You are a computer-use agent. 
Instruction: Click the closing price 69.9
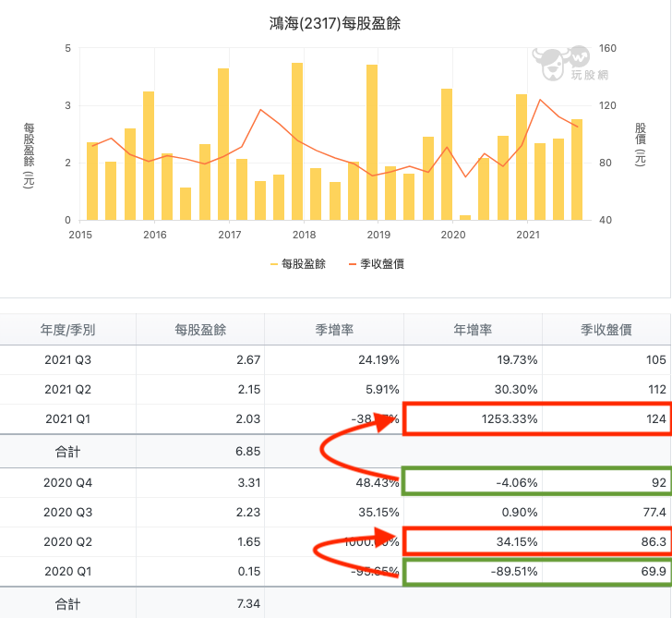click(654, 572)
